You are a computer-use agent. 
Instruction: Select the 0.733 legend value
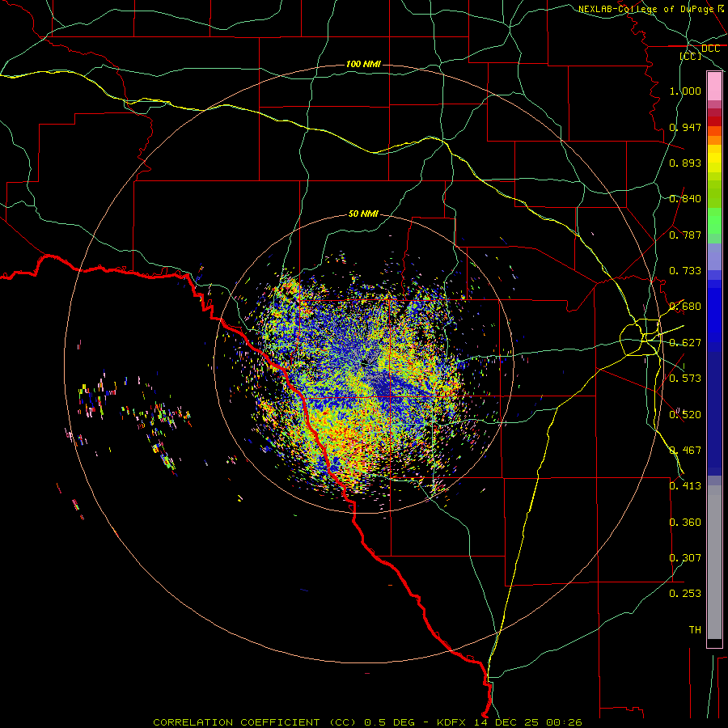pos(685,271)
